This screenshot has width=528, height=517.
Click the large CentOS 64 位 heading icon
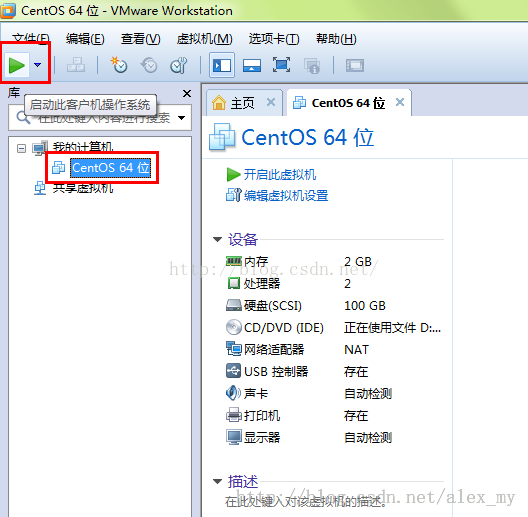coord(222,137)
